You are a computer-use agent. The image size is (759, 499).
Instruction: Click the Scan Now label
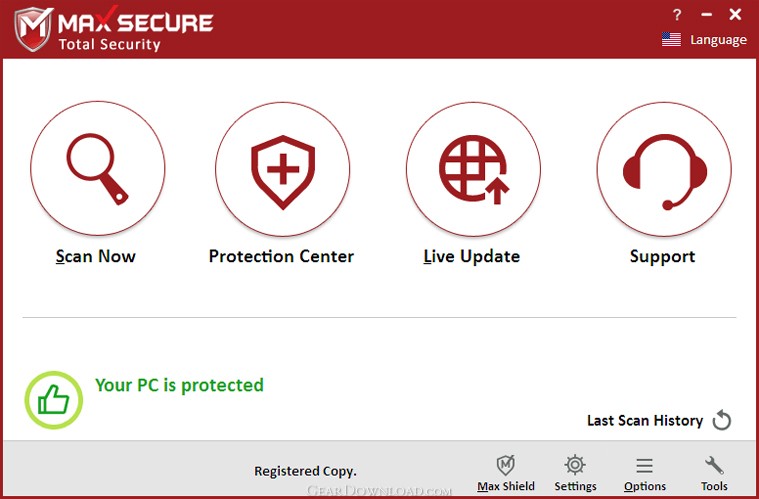click(95, 256)
